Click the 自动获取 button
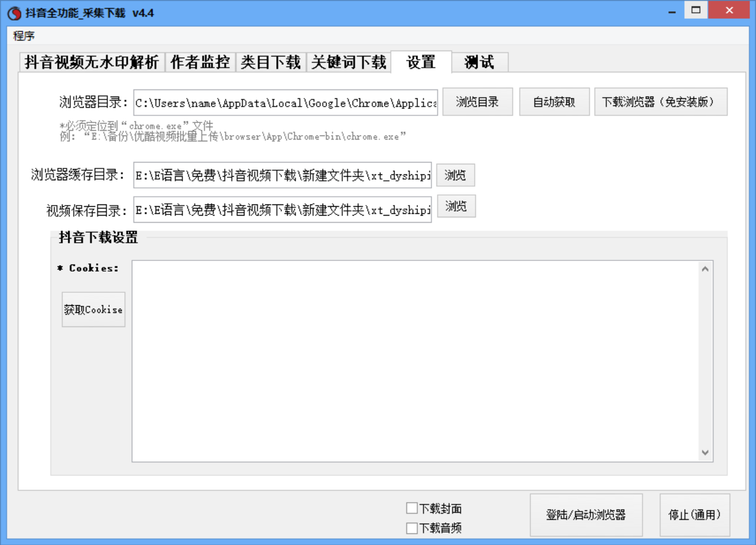756x545 pixels. click(554, 102)
